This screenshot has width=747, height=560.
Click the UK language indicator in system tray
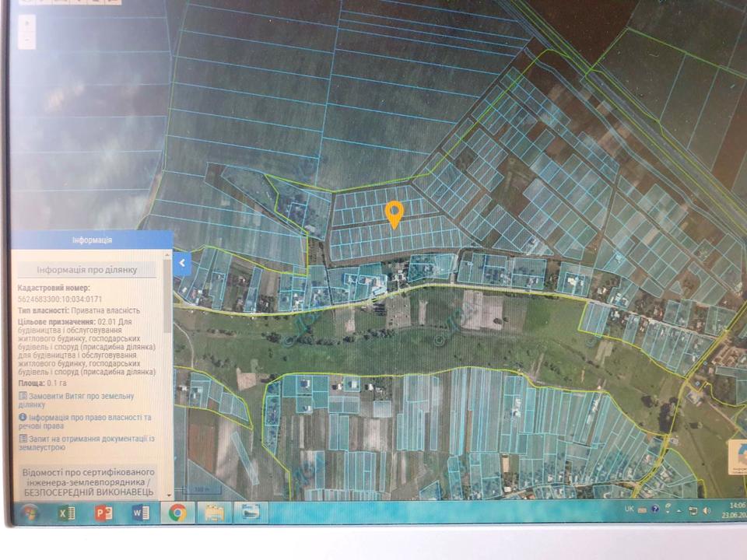[x=629, y=509]
